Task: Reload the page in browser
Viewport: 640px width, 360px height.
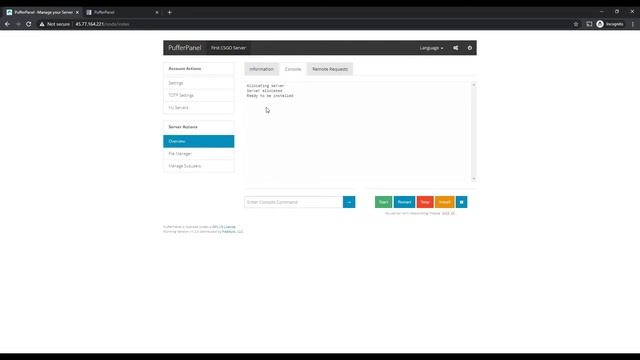Action: (29, 24)
